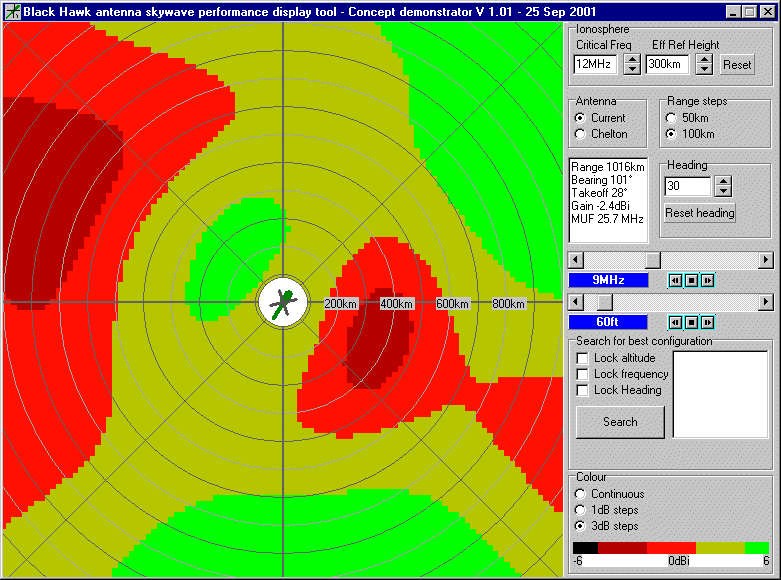Click the Heading field showing 30

point(688,186)
